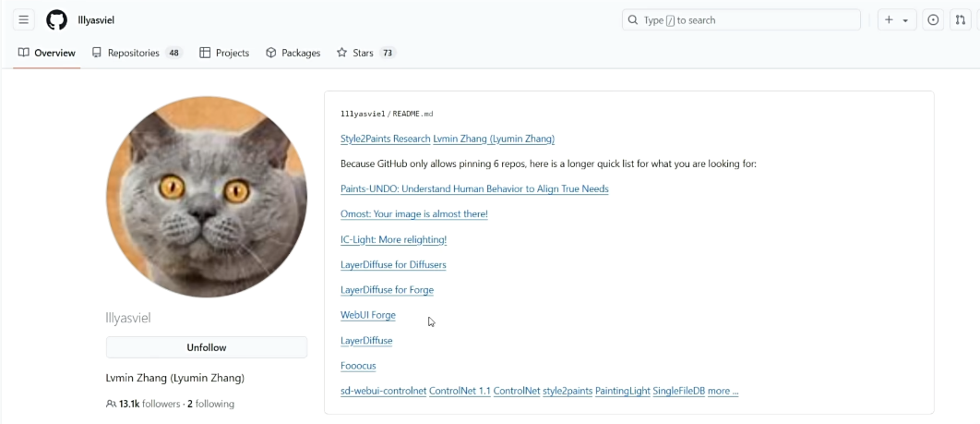This screenshot has width=980, height=424.
Task: Click the gray cat profile avatar
Action: pyautogui.click(x=207, y=197)
